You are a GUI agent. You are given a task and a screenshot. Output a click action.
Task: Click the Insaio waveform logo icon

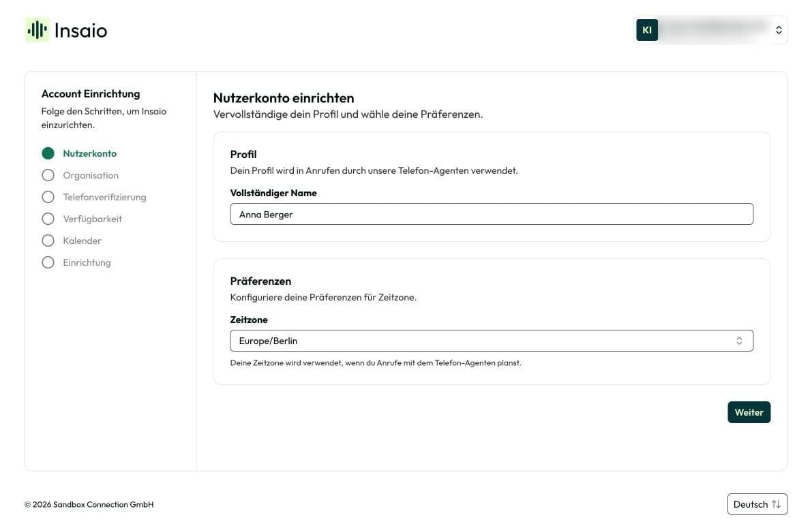(37, 30)
